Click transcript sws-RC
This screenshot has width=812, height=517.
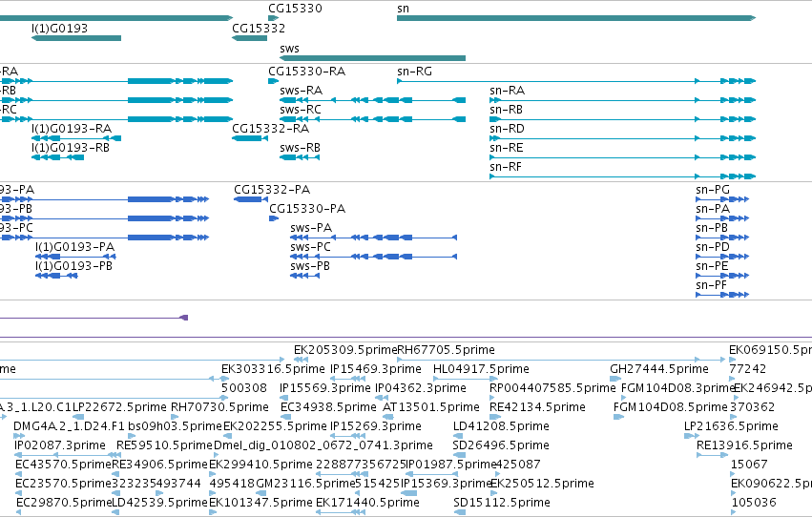[x=372, y=119]
